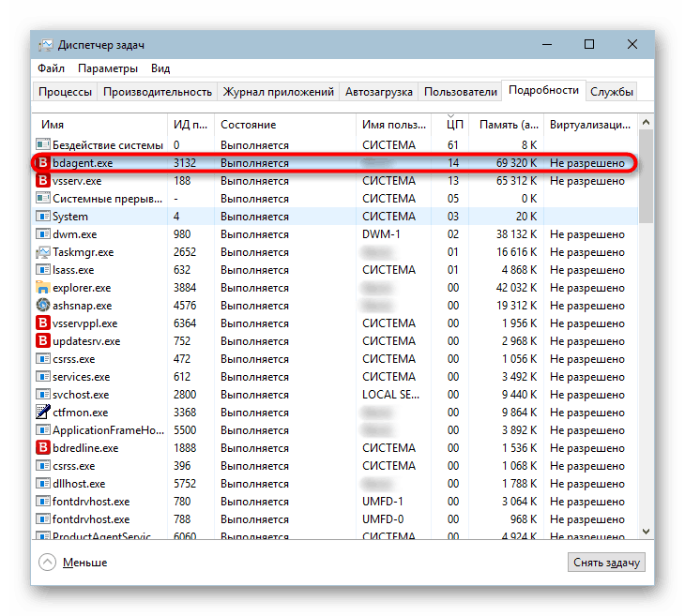Image resolution: width=685 pixels, height=616 pixels.
Task: Click the DWM-1 user name cell
Action: [381, 234]
